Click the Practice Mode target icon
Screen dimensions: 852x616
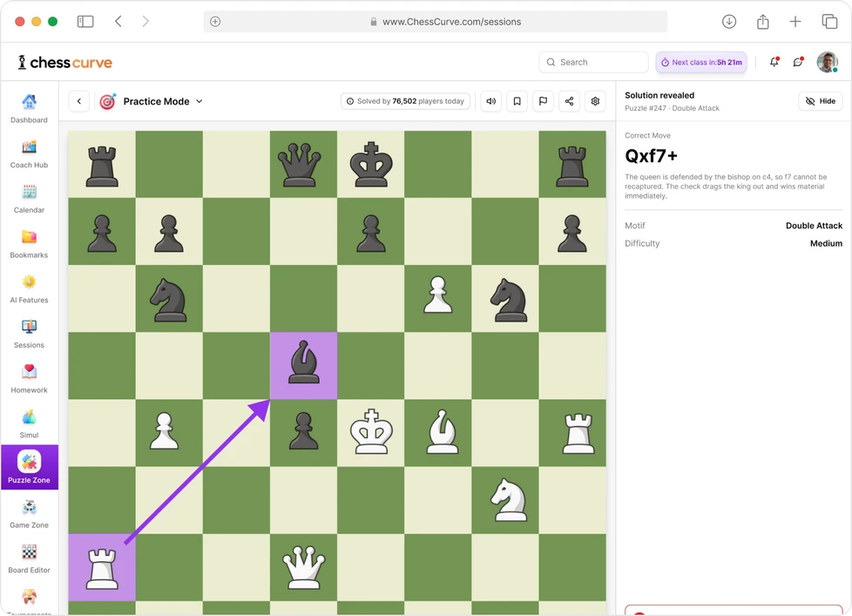tap(107, 101)
